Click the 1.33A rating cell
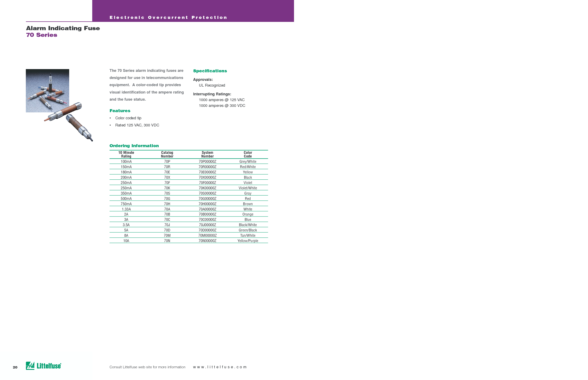The height and width of the screenshot is (380, 588). coord(126,209)
